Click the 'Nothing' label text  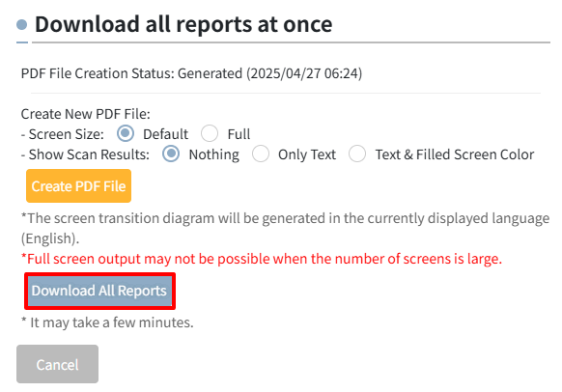click(214, 154)
